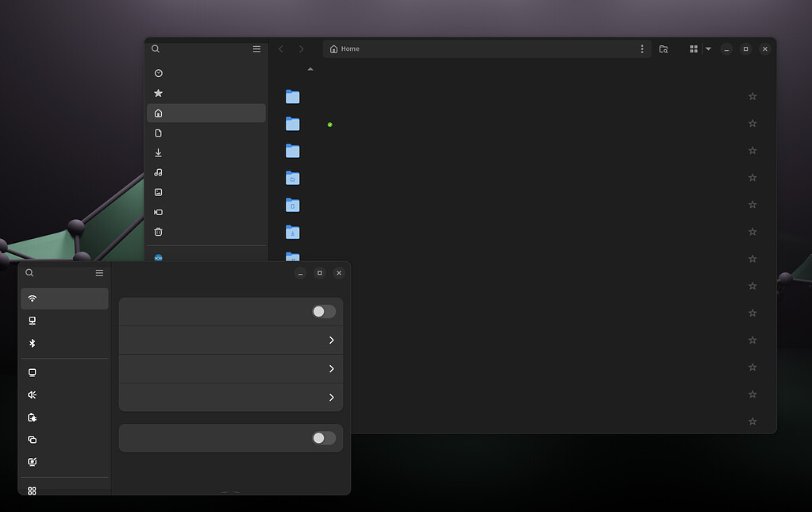The height and width of the screenshot is (512, 812).
Task: Star the topmost folder in the file list
Action: point(752,96)
